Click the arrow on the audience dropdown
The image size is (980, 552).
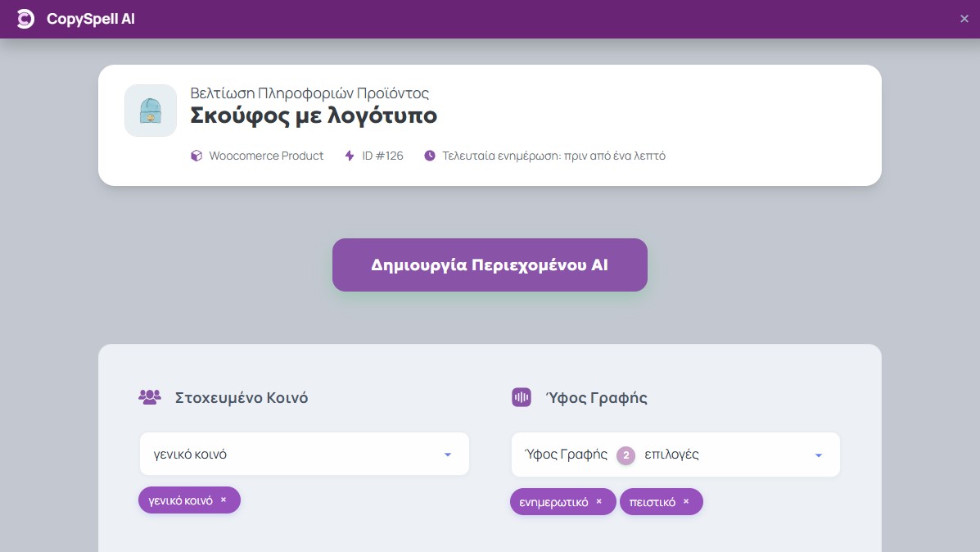pyautogui.click(x=447, y=455)
